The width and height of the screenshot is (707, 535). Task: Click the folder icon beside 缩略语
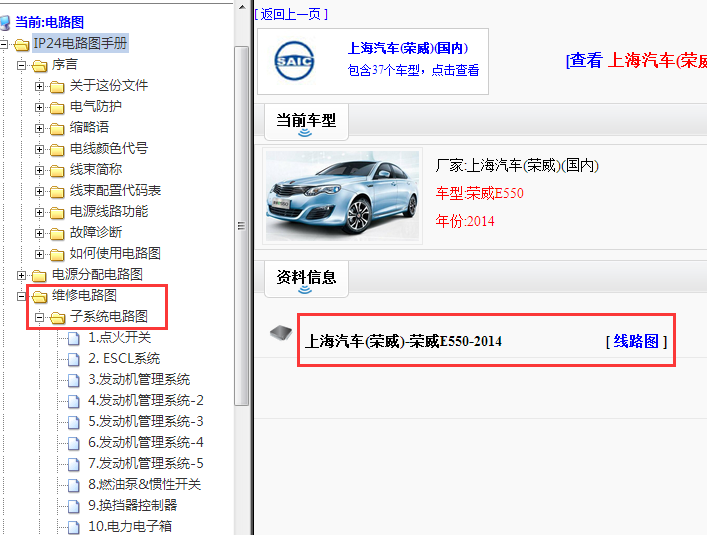[x=57, y=128]
